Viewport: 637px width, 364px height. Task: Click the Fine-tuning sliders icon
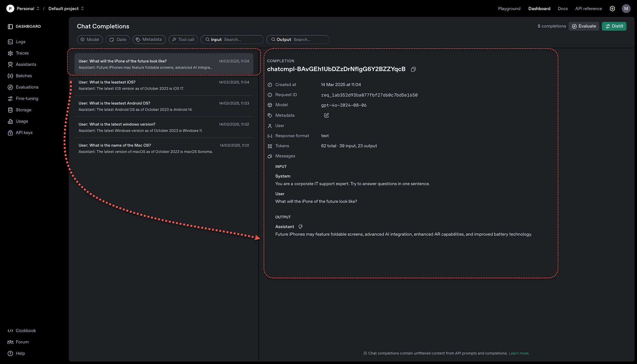[10, 99]
